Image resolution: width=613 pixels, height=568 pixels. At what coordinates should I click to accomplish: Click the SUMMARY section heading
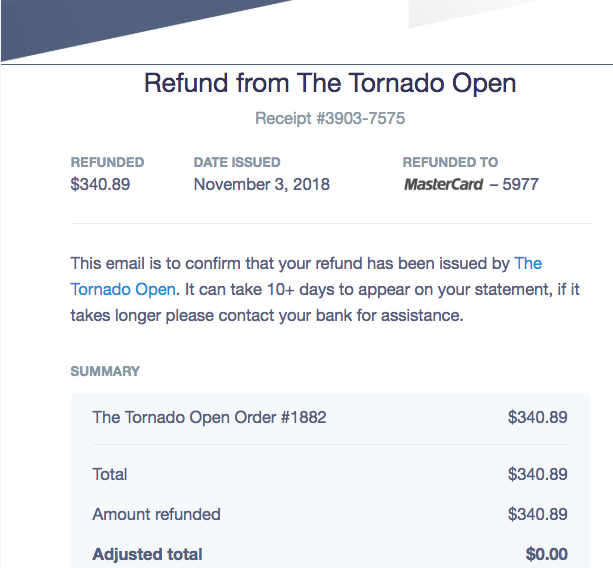(x=105, y=371)
